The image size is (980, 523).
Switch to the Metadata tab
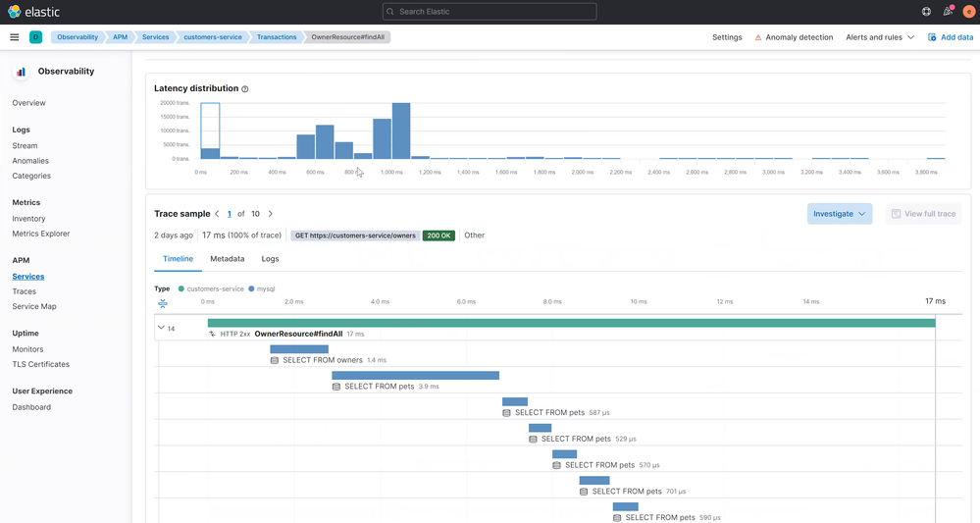pyautogui.click(x=227, y=259)
